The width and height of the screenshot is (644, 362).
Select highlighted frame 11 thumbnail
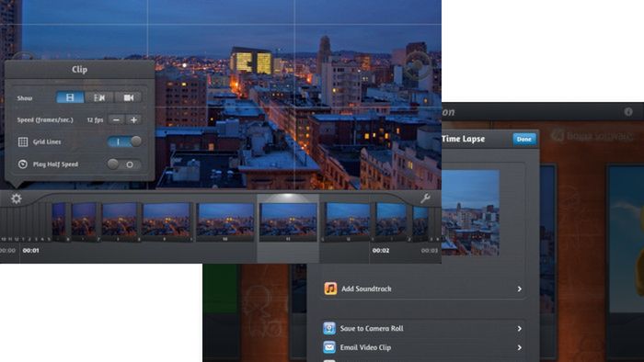(x=288, y=221)
